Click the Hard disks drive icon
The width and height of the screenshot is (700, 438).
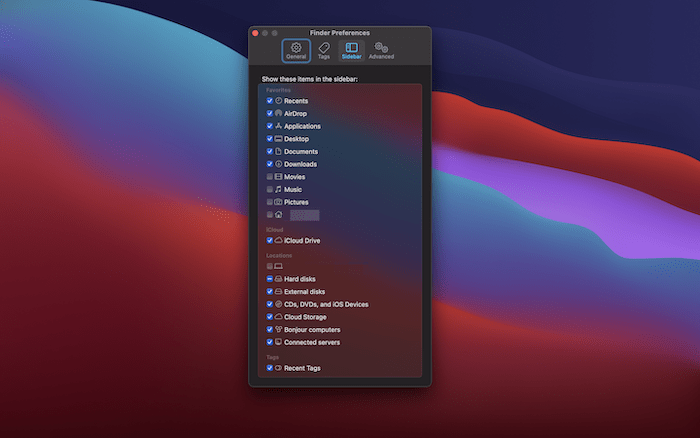[x=279, y=279]
